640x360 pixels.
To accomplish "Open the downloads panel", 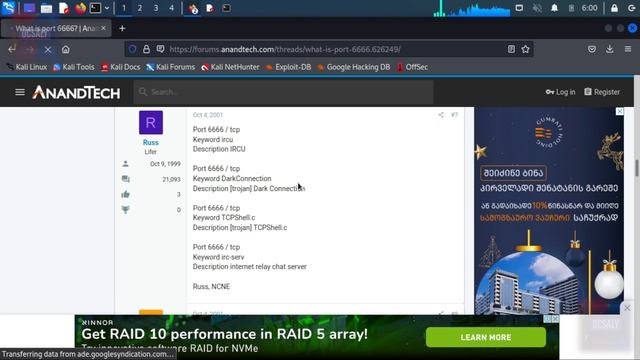I will tap(610, 49).
